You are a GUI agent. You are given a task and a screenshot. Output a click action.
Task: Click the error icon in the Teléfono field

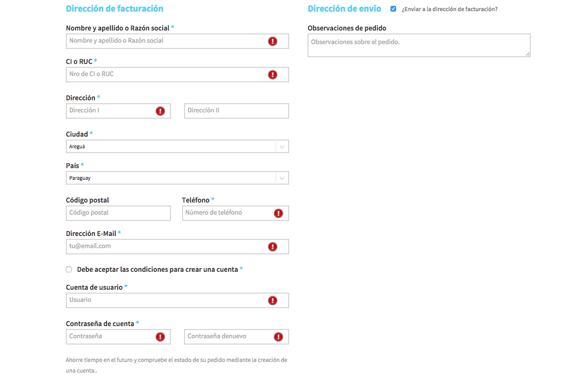pyautogui.click(x=278, y=213)
